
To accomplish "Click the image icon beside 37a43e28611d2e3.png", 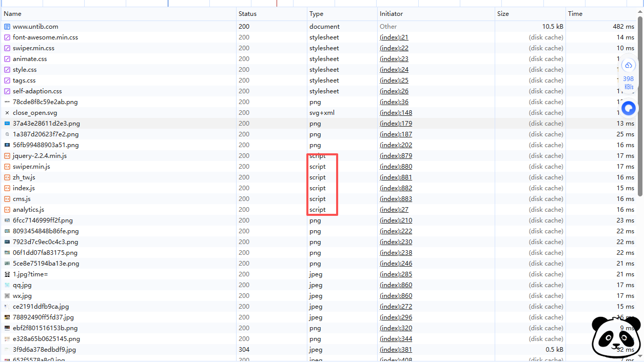I will coord(7,124).
